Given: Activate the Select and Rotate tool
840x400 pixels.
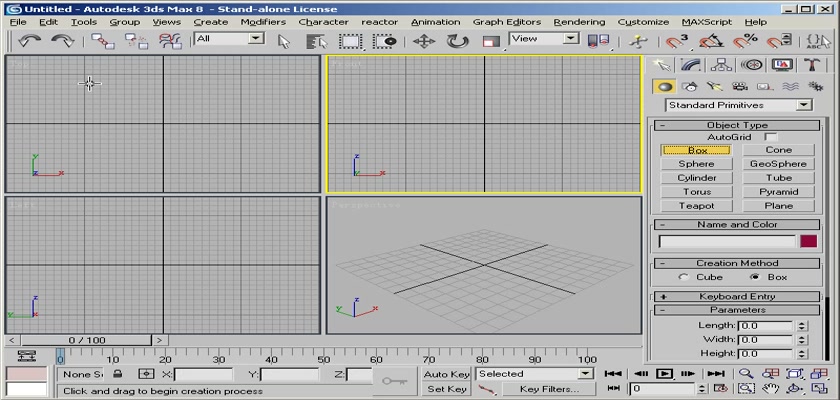Looking at the screenshot, I should click(458, 41).
